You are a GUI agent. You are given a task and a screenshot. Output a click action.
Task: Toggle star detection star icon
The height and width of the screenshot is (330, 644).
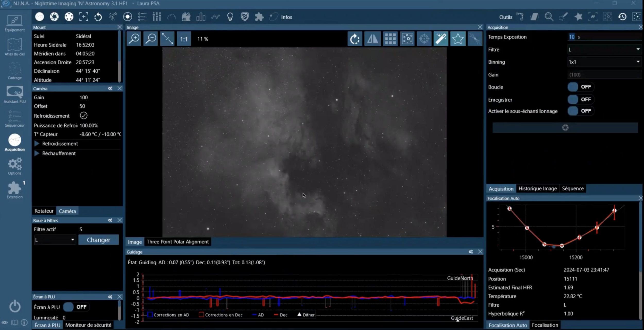click(458, 39)
